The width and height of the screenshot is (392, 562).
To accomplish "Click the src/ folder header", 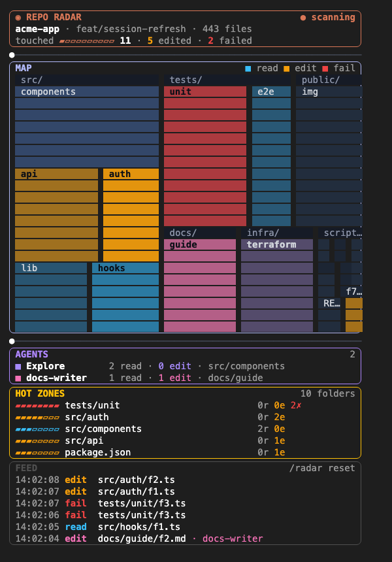I will coord(87,80).
